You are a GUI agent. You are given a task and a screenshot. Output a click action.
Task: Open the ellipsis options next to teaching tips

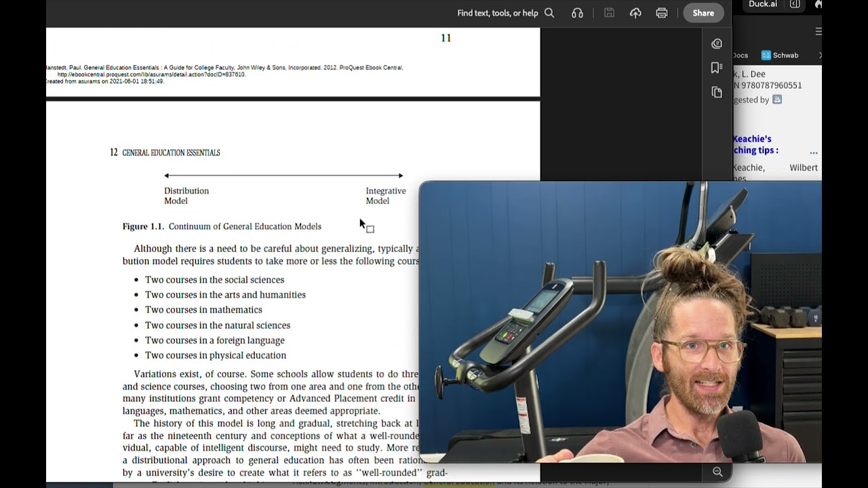coord(813,152)
